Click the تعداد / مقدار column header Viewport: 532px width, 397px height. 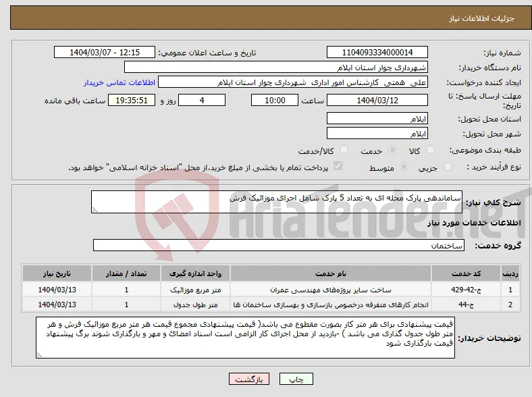click(126, 273)
